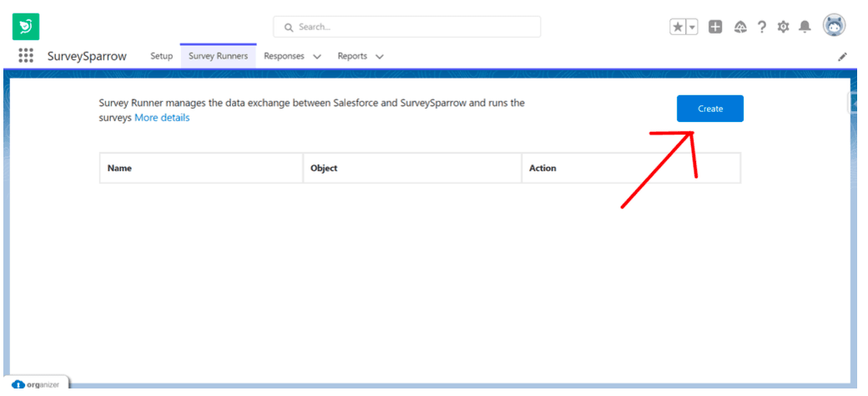Open global actions plus icon

715,27
